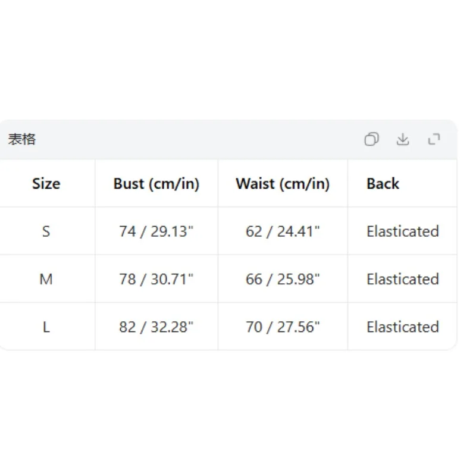Viewport: 476px width, 476px height.
Task: Click the M size cell
Action: (x=46, y=279)
